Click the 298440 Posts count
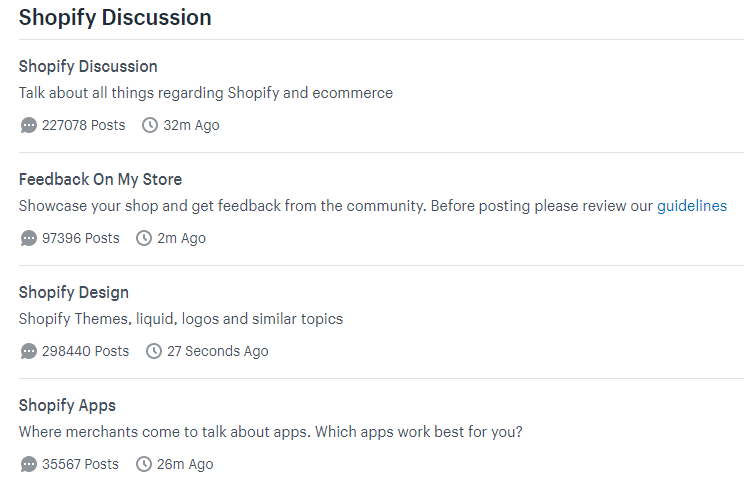The height and width of the screenshot is (488, 744). coord(85,352)
